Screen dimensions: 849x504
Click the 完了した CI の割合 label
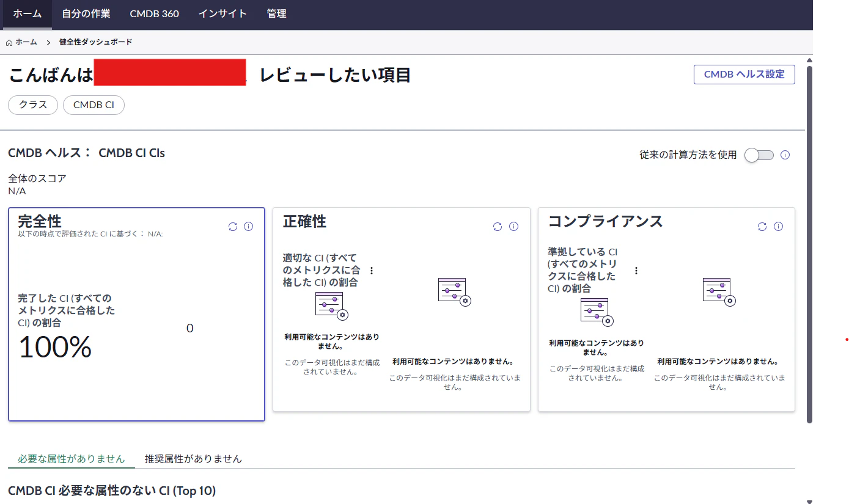click(x=67, y=310)
